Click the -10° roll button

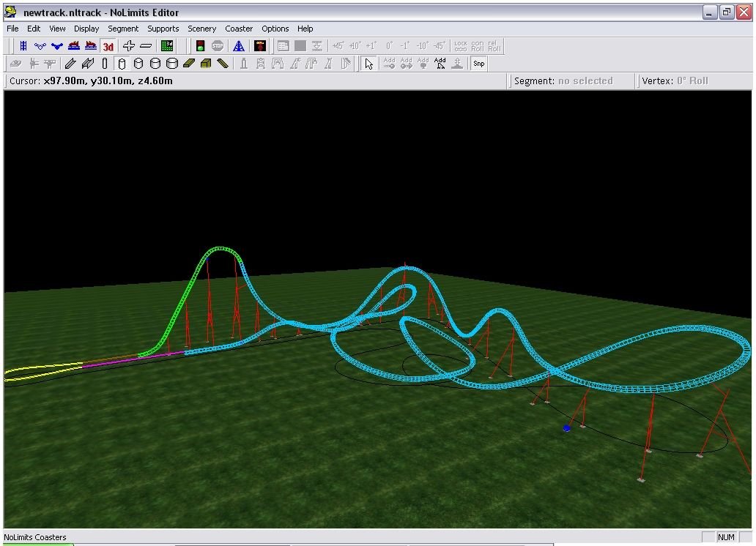[x=423, y=46]
